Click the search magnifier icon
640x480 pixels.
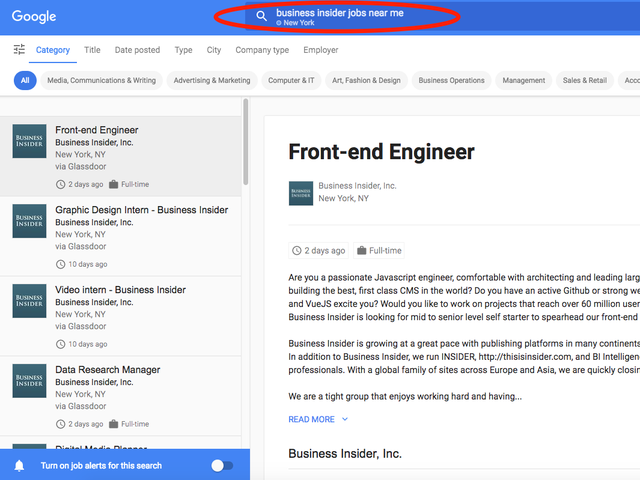tap(262, 16)
